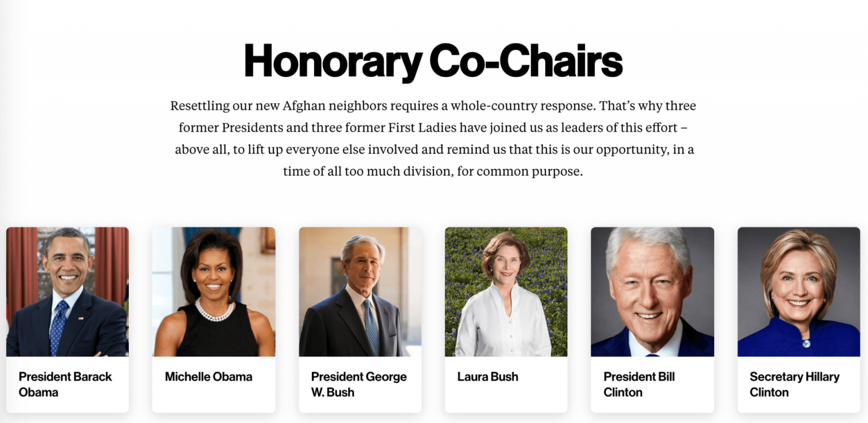This screenshot has height=423, width=868.
Task: Click the President Barack Obama portrait photo
Action: [x=67, y=291]
